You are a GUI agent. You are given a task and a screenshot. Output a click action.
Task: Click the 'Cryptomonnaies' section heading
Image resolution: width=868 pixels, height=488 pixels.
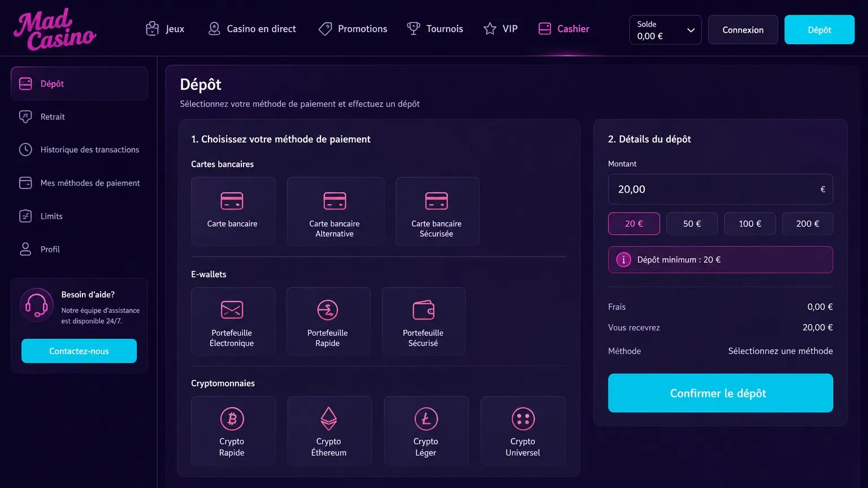click(223, 384)
